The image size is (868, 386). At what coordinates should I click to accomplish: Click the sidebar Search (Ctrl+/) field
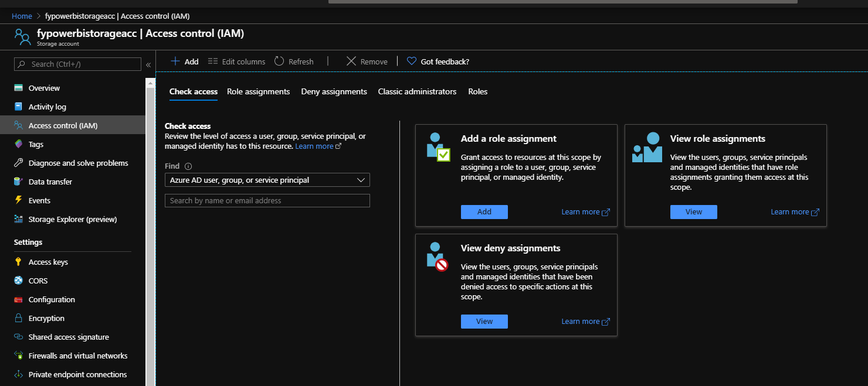[77, 64]
